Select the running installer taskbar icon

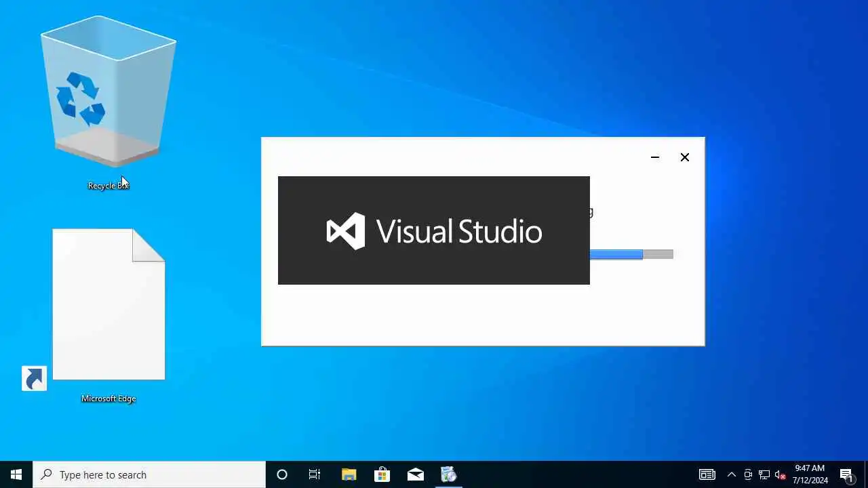448,474
